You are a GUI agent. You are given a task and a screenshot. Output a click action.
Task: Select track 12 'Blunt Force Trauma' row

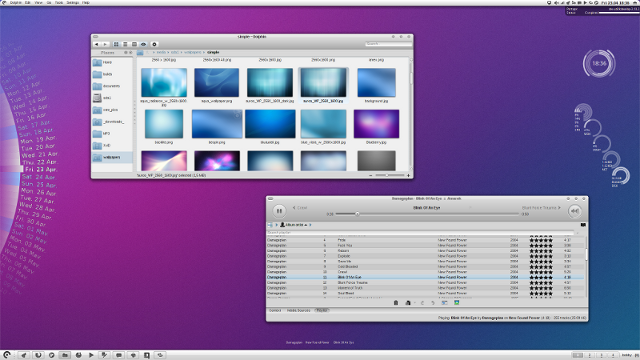(x=425, y=282)
